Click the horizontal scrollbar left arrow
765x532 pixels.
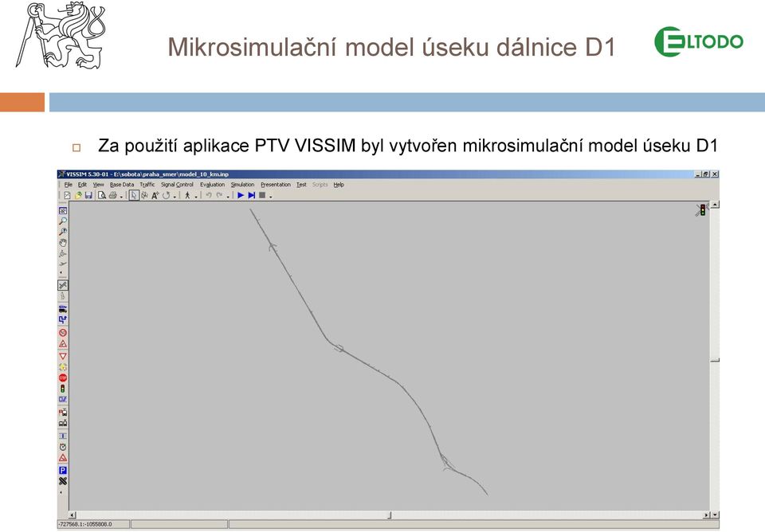[x=73, y=515]
